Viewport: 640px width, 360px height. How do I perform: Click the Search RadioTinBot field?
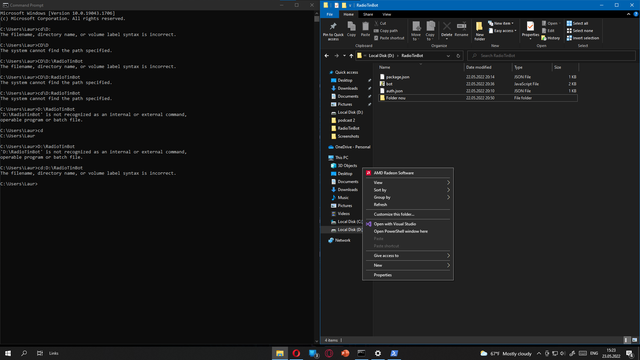pyautogui.click(x=551, y=56)
